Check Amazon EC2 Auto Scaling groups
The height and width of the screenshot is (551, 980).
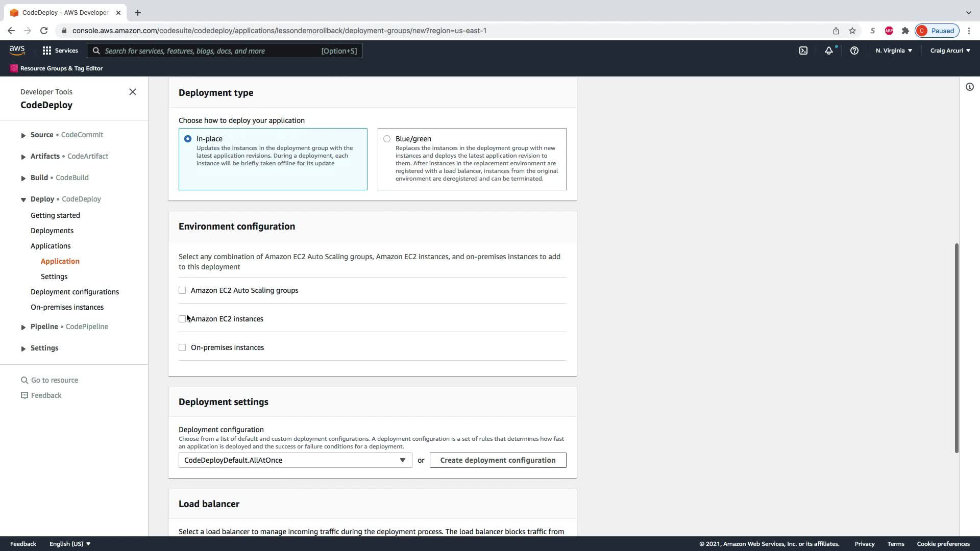tap(182, 290)
